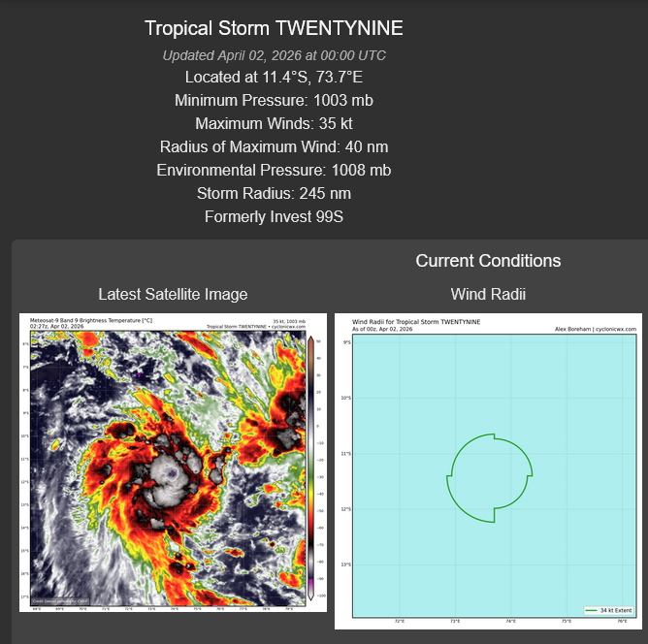Select the Tropical Storm TWENTYNINE title
Viewport: 648px width, 644px height.
pos(274,28)
